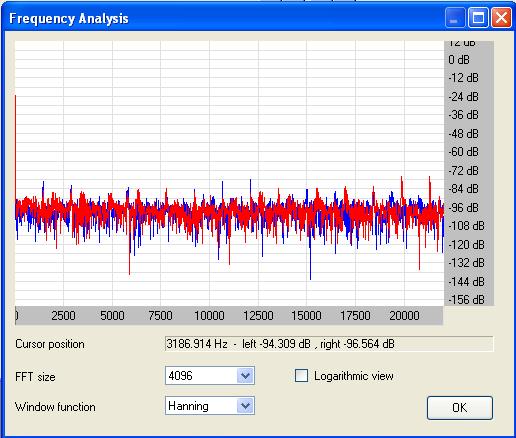Click the 10000 Hz frequency axis label
This screenshot has height=438, width=516.
[x=209, y=315]
